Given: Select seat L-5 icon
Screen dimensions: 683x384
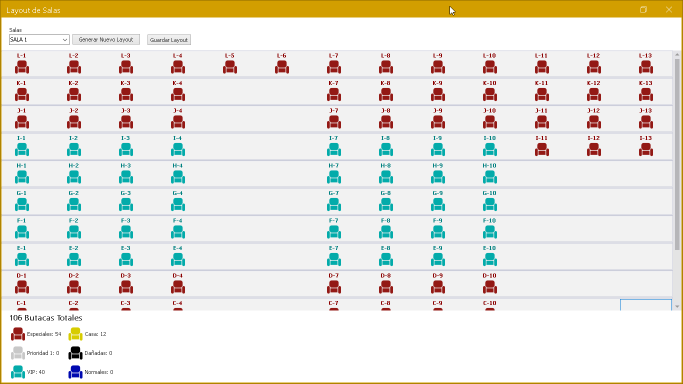Looking at the screenshot, I should coord(230,67).
